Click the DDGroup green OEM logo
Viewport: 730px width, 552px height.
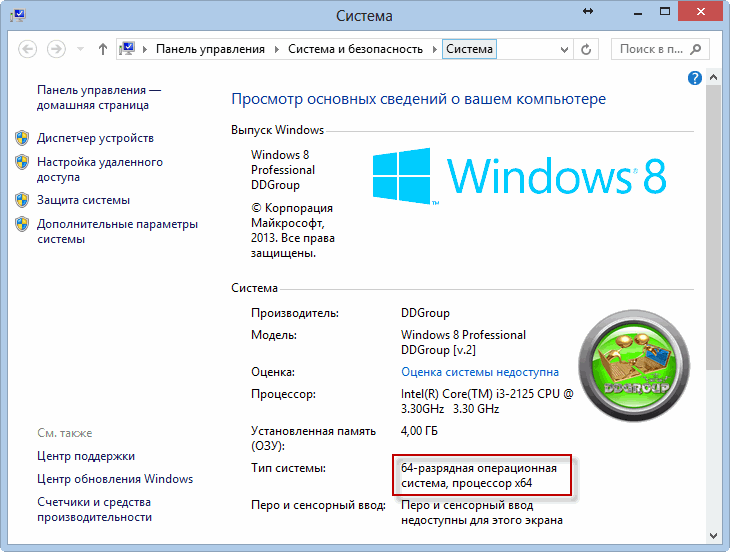(634, 365)
